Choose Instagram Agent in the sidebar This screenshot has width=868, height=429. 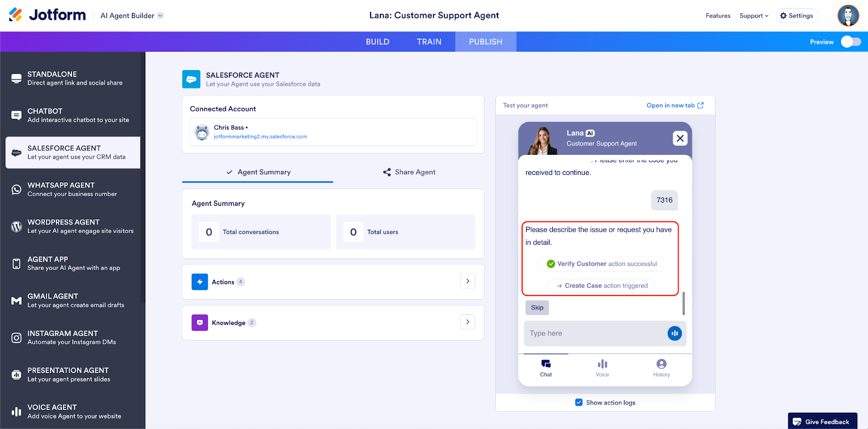click(x=72, y=337)
